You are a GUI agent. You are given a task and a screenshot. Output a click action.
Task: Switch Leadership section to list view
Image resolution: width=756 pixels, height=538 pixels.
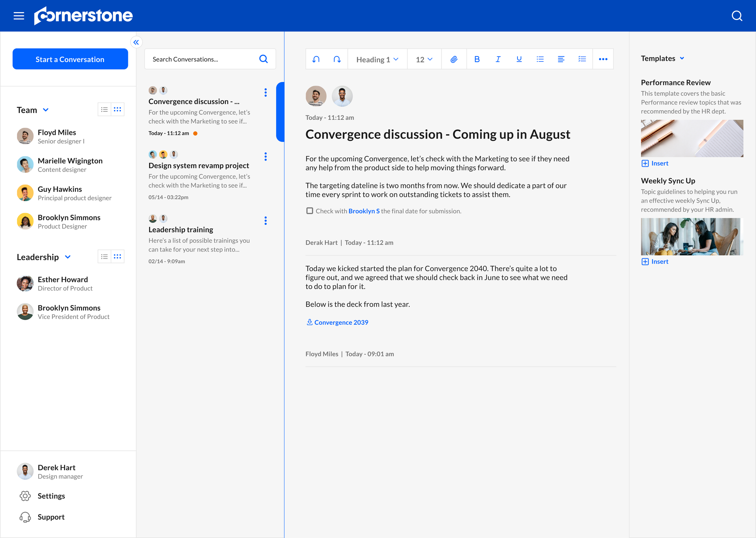point(104,256)
